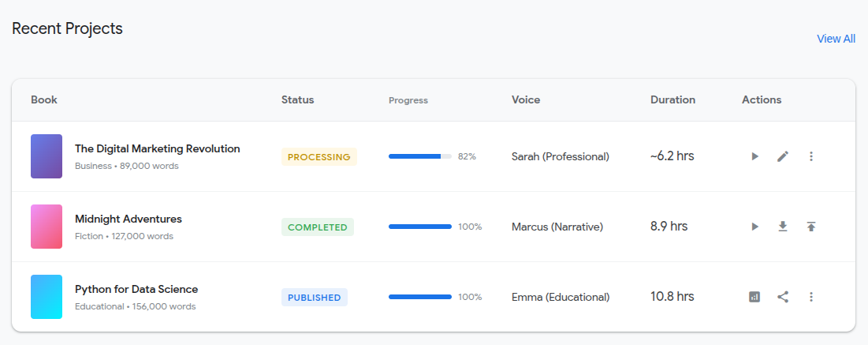Play The Digital Marketing Revolution audiobook preview
The width and height of the screenshot is (868, 345).
[x=754, y=156]
